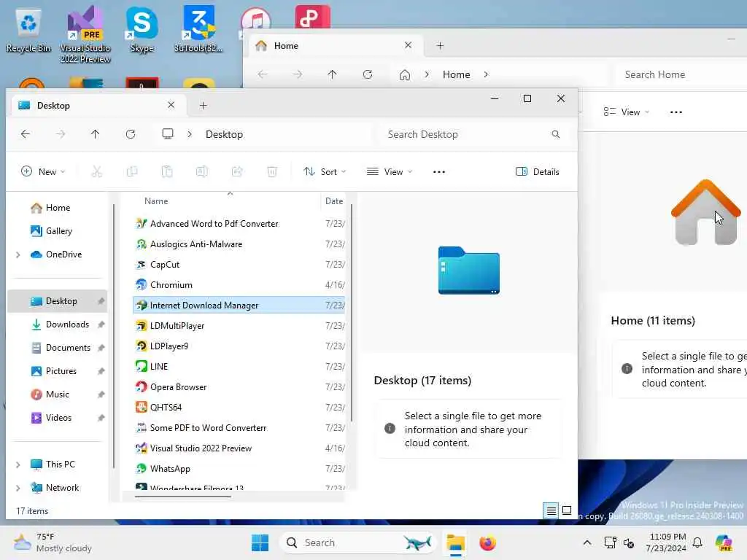Click the weather widget showing 75°F
The image size is (747, 560).
point(53,542)
